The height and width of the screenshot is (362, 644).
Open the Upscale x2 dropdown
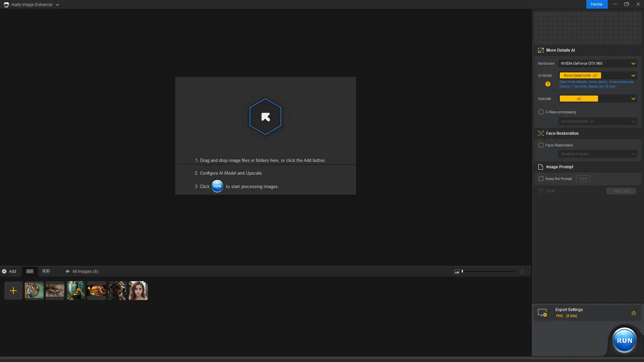598,99
